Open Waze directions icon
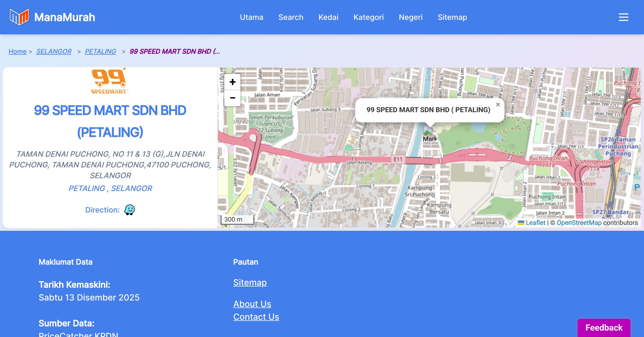644x337 pixels. [x=129, y=210]
